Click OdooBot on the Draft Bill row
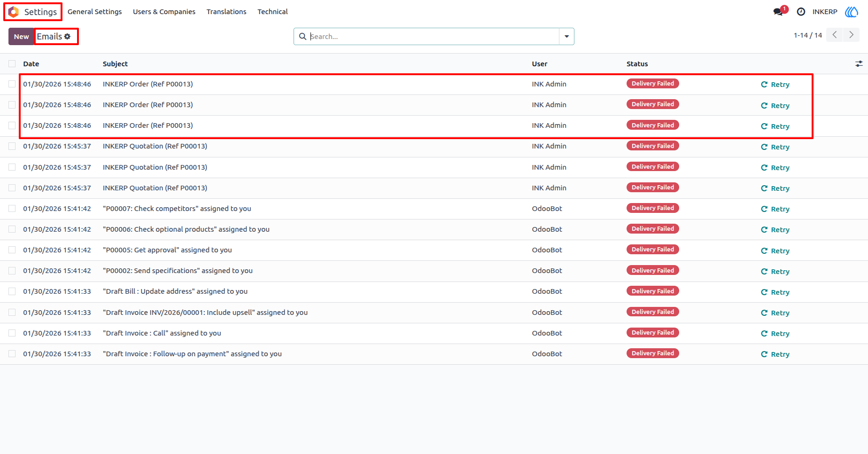The image size is (868, 454). click(x=547, y=291)
